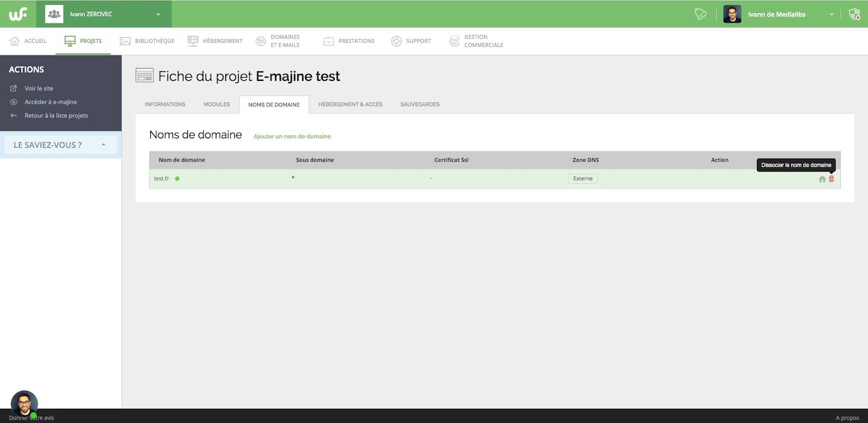
Task: Click the W logo in top-left corner
Action: (x=18, y=14)
